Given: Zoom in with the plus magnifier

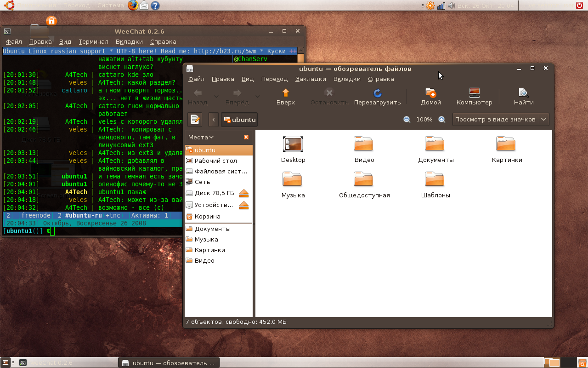Looking at the screenshot, I should tap(442, 120).
